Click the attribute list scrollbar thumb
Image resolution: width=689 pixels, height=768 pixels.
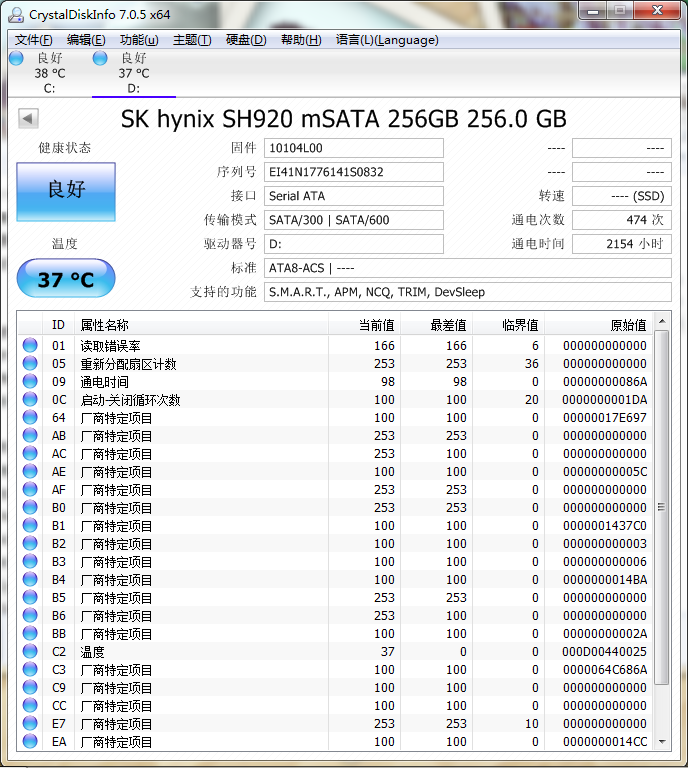click(x=662, y=507)
